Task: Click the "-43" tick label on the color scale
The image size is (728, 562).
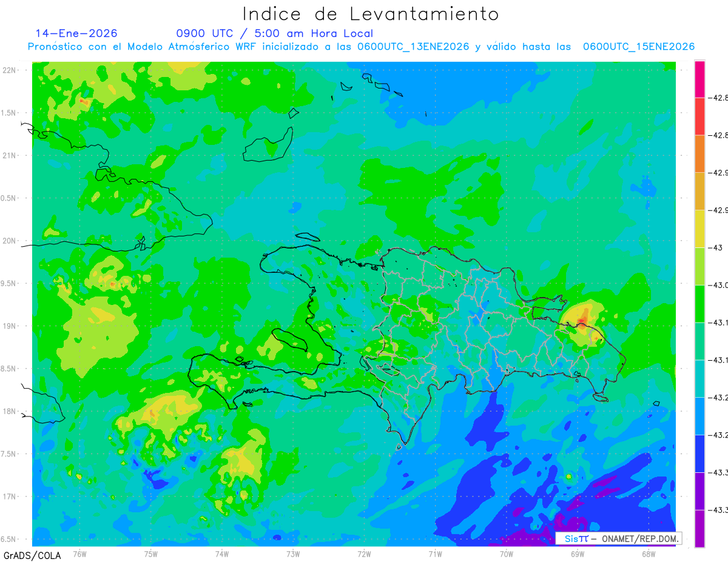Action: 716,248
